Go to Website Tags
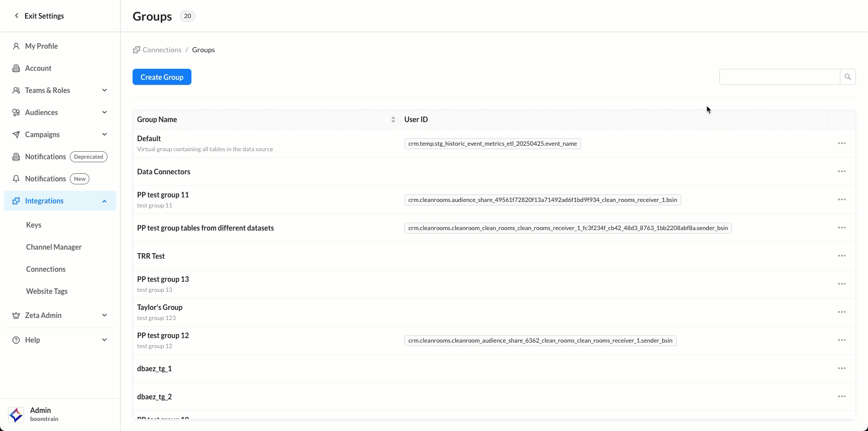 tap(47, 291)
